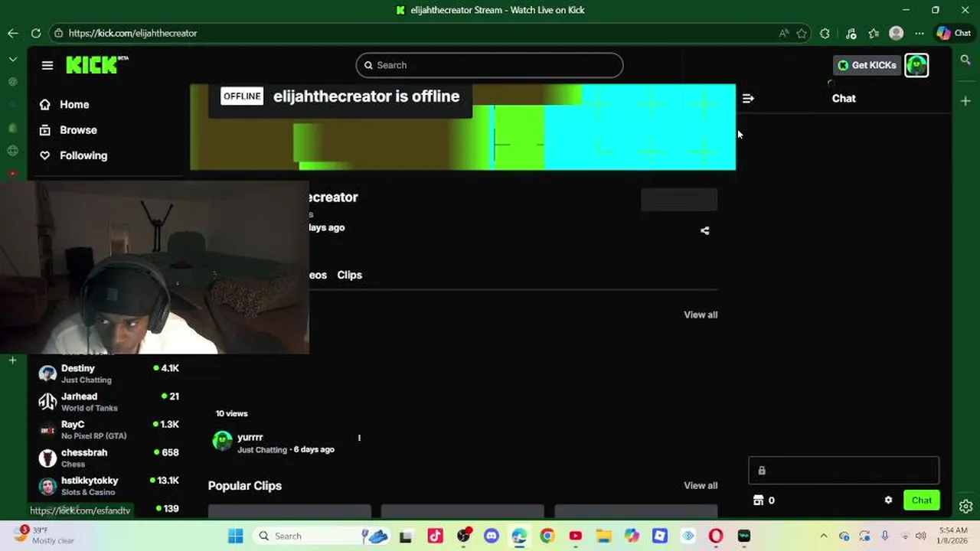Viewport: 980px width, 551px height.
Task: Open the clock and date panel
Action: [x=953, y=536]
